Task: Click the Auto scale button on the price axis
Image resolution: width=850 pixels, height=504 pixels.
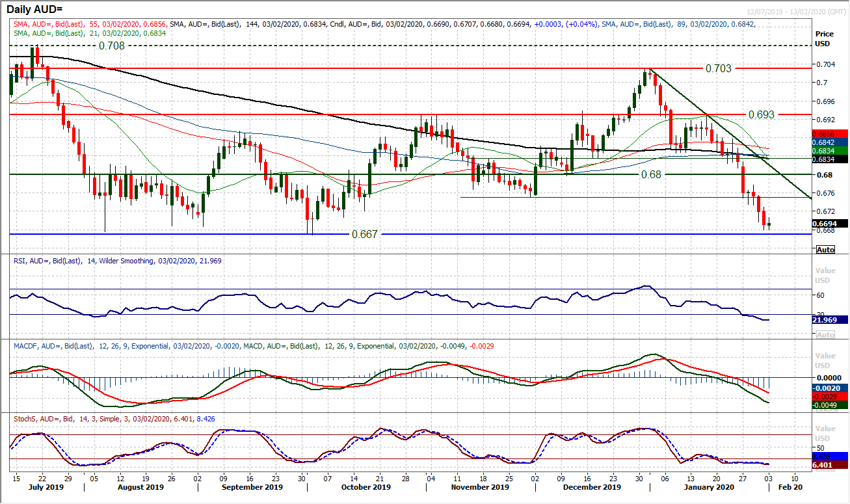Action: tap(825, 250)
